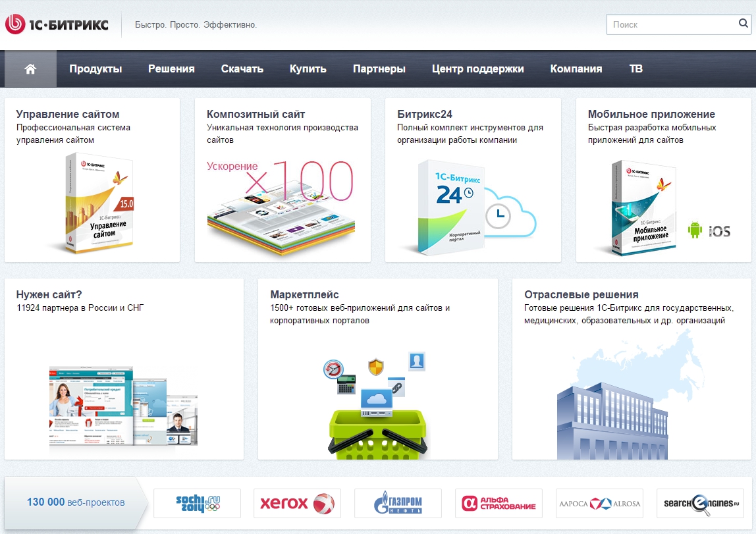
Task: Click the 1C-Bitrix logo
Action: point(57,25)
